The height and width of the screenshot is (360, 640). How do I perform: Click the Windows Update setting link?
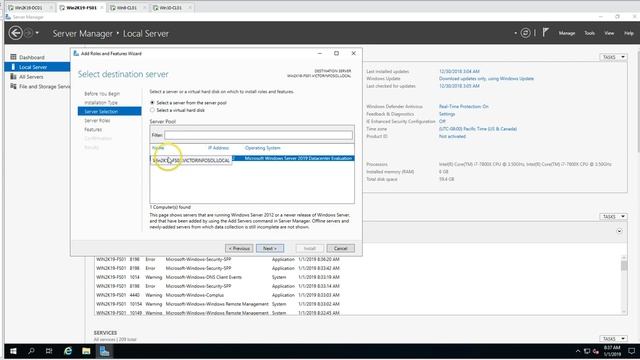tap(486, 78)
